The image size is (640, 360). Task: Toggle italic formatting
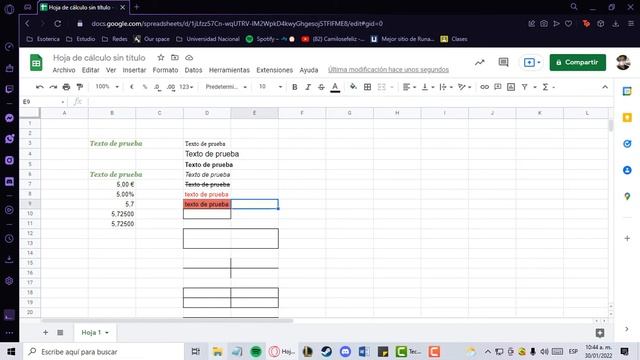coord(308,87)
